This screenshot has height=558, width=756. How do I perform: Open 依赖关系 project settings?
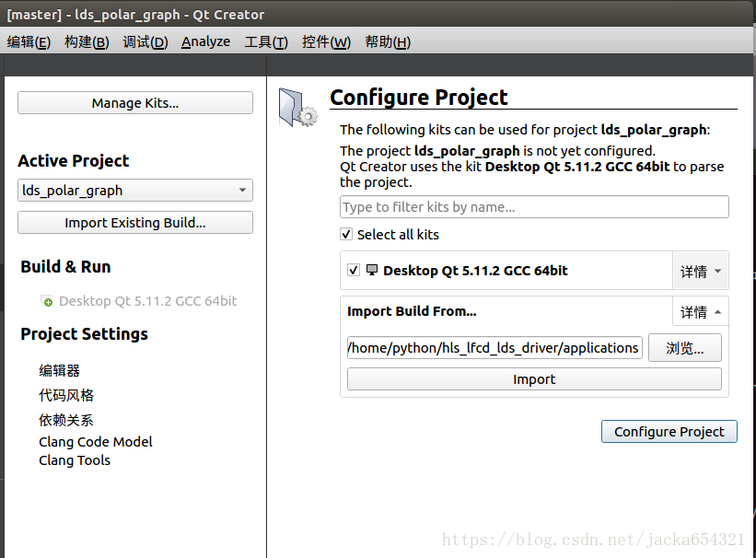[66, 420]
